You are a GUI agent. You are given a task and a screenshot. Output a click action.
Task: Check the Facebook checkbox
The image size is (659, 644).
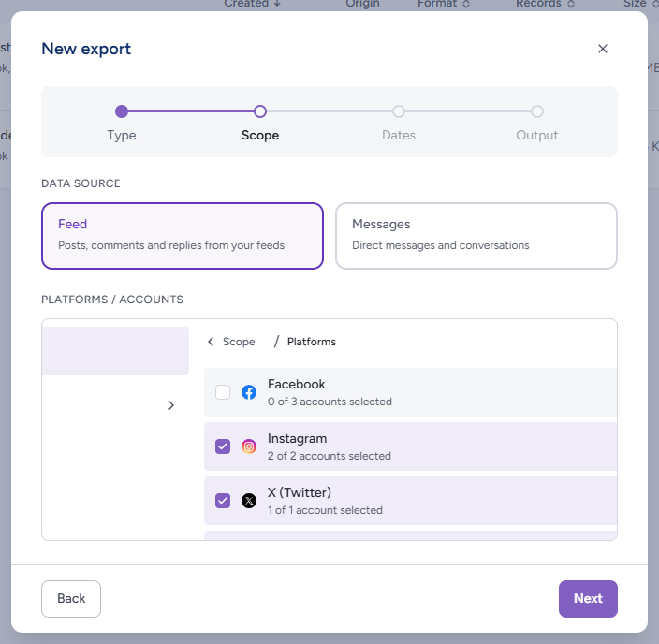point(223,392)
